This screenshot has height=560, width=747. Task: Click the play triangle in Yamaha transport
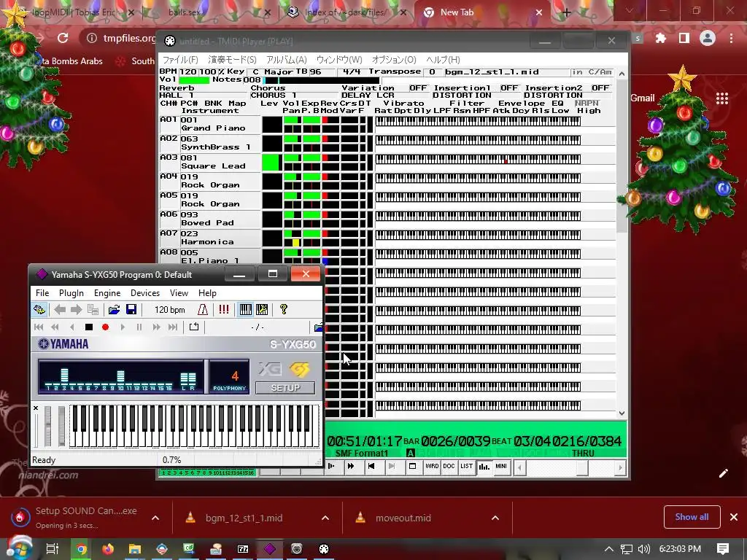click(123, 327)
